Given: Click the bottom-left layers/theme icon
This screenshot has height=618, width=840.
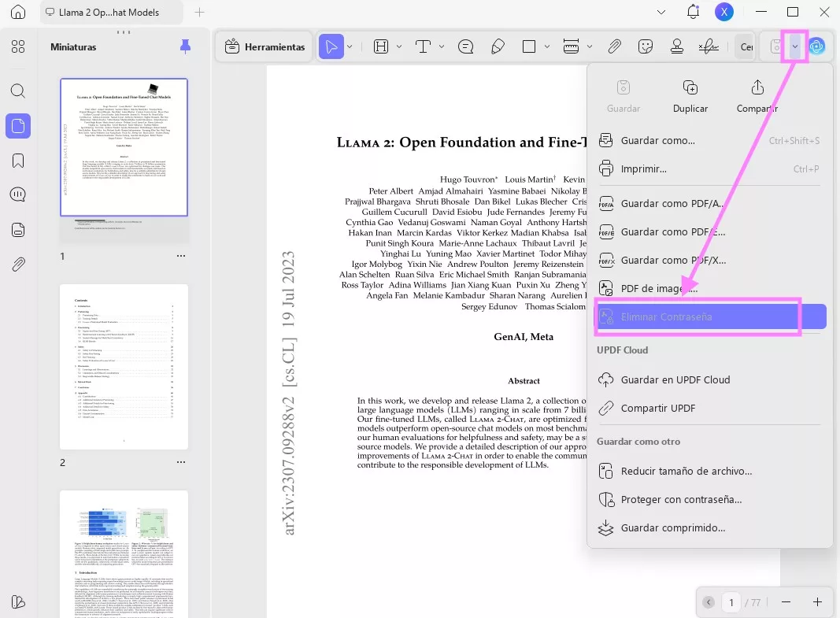Looking at the screenshot, I should point(17,602).
